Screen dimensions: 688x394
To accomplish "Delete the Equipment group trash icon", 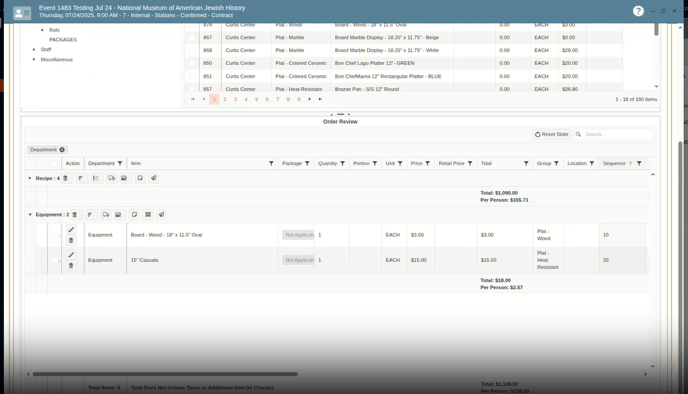I will 75,215.
